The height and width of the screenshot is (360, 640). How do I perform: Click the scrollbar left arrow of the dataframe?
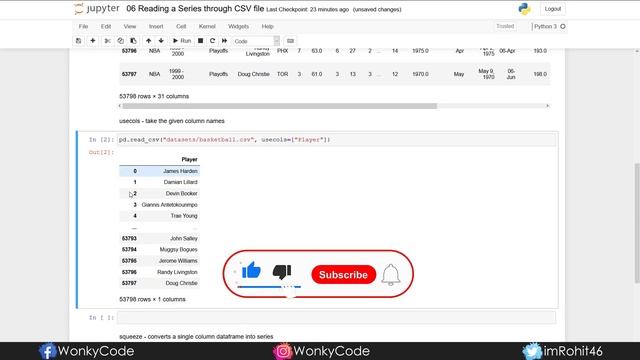point(120,106)
